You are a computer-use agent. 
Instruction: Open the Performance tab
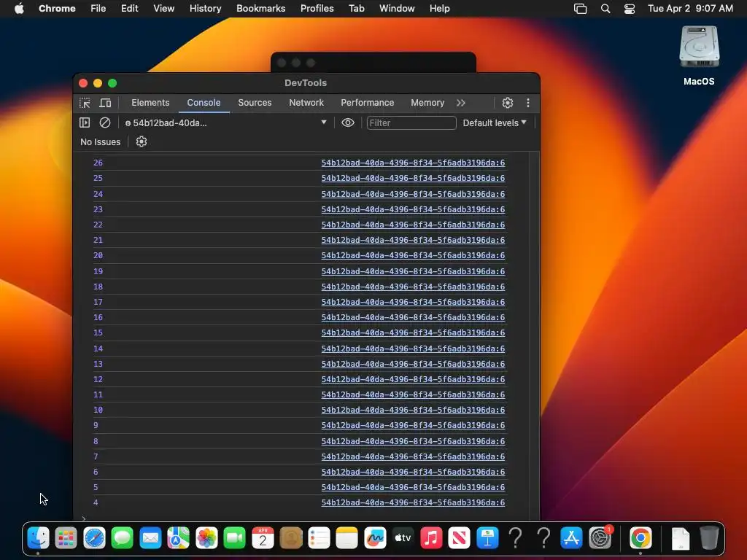pyautogui.click(x=368, y=103)
